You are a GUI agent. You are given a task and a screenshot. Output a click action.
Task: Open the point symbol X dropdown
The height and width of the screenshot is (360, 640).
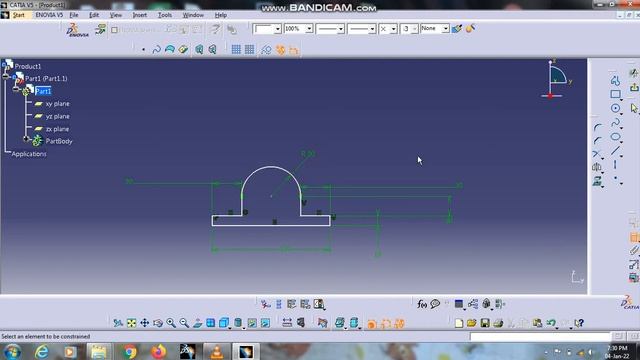(393, 29)
